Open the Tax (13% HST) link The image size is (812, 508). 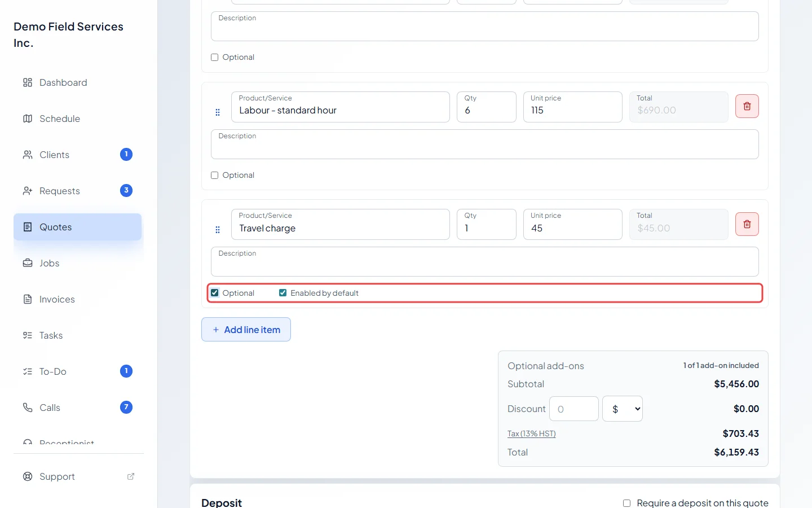(x=532, y=433)
